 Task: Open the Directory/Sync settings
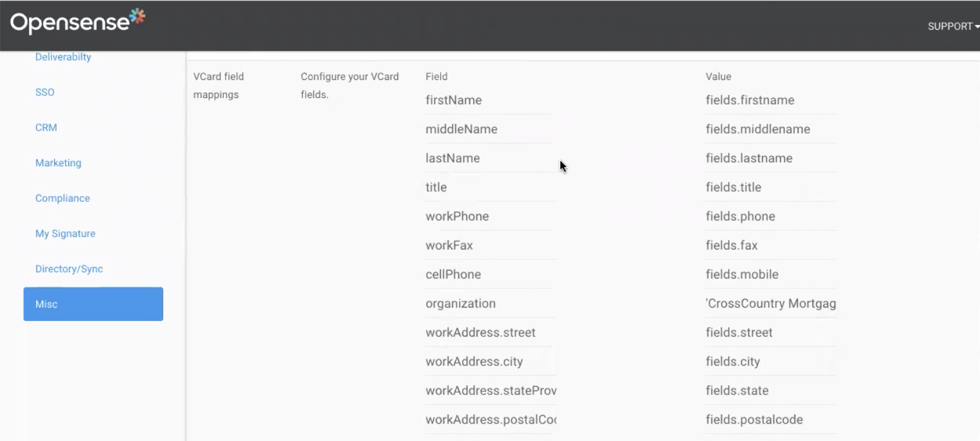[68, 269]
